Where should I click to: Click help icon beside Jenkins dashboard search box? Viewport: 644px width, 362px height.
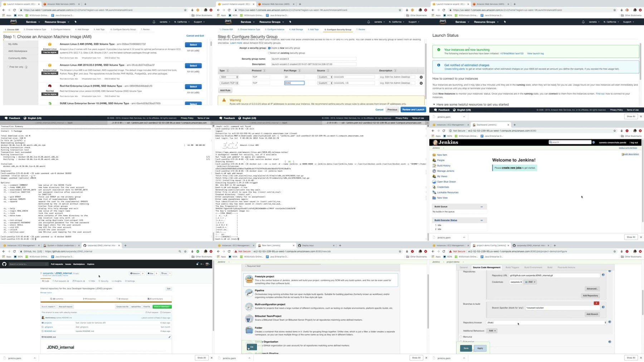point(594,143)
